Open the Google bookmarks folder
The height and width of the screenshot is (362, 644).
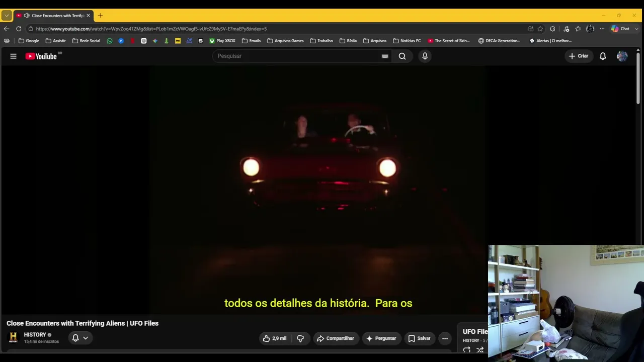coord(29,41)
